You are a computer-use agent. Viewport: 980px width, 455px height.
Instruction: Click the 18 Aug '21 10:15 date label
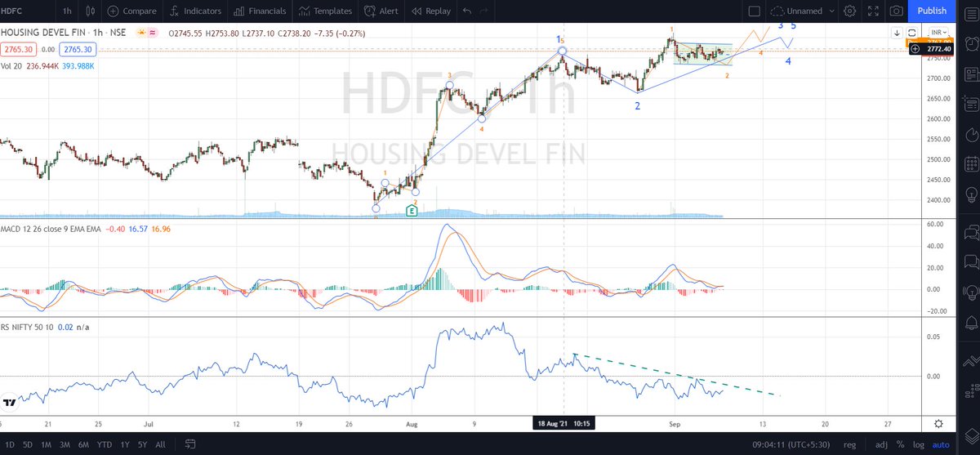[563, 424]
